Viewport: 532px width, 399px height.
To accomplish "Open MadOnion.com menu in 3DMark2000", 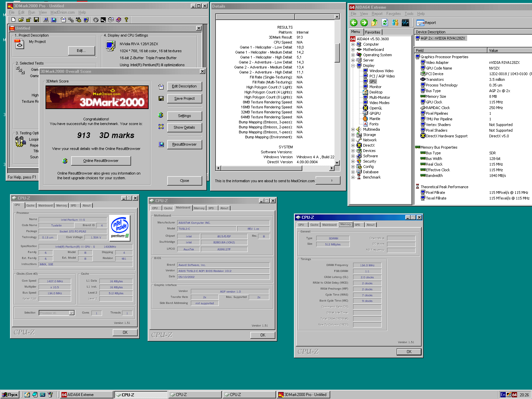I will pyautogui.click(x=63, y=12).
